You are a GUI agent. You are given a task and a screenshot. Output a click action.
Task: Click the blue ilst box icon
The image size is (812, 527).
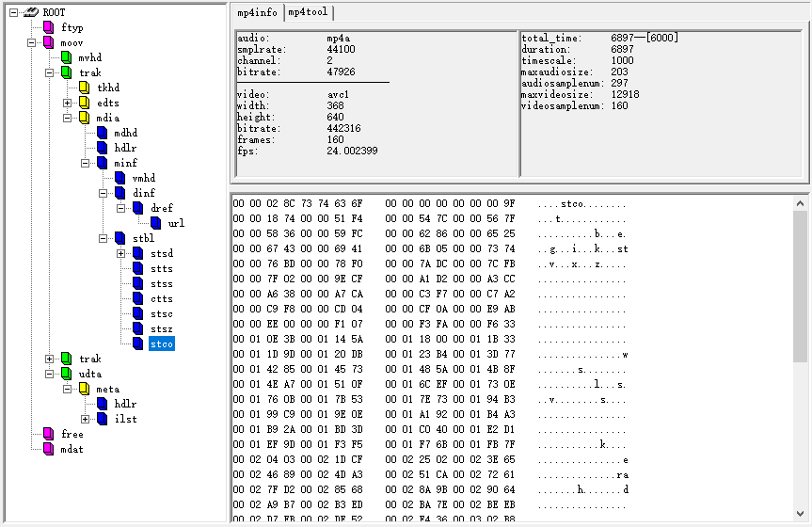point(102,419)
